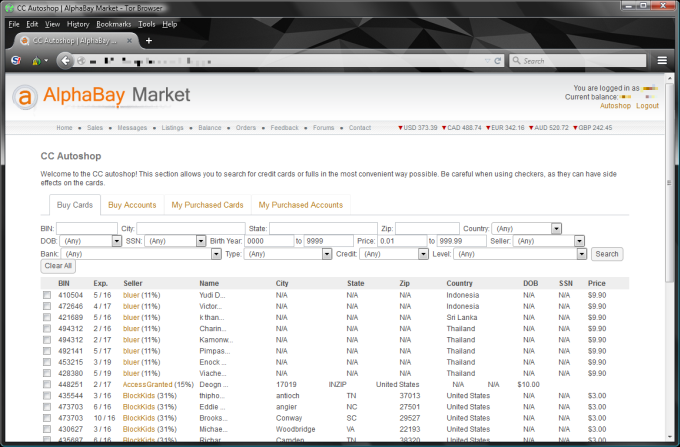680x447 pixels.
Task: Open the Bookmarks menu
Action: point(114,24)
